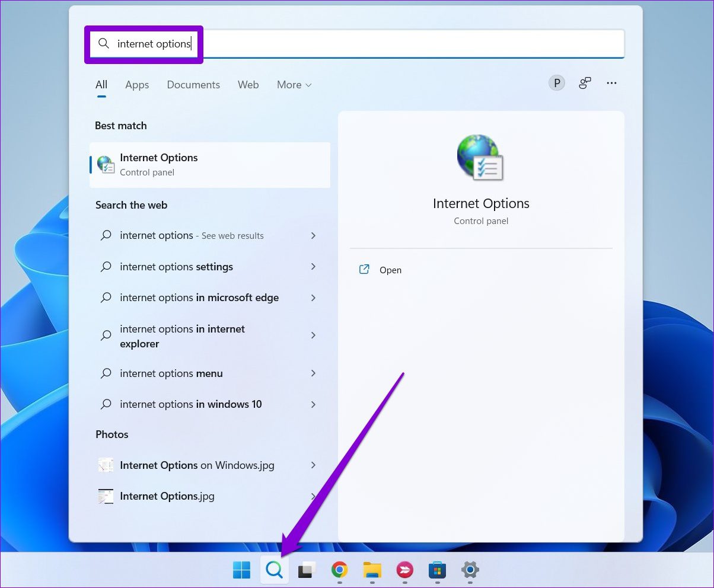
Task: Launch Google Chrome from taskbar
Action: tap(339, 570)
